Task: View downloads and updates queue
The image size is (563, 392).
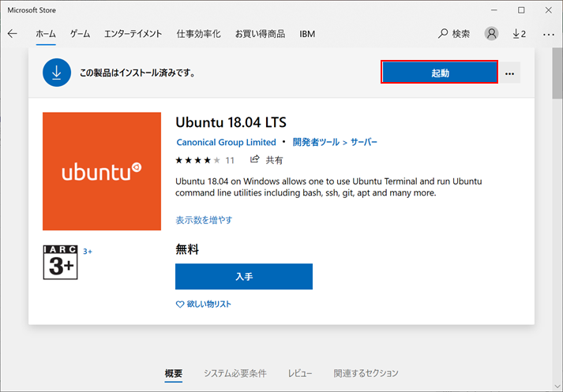Action: coord(520,34)
